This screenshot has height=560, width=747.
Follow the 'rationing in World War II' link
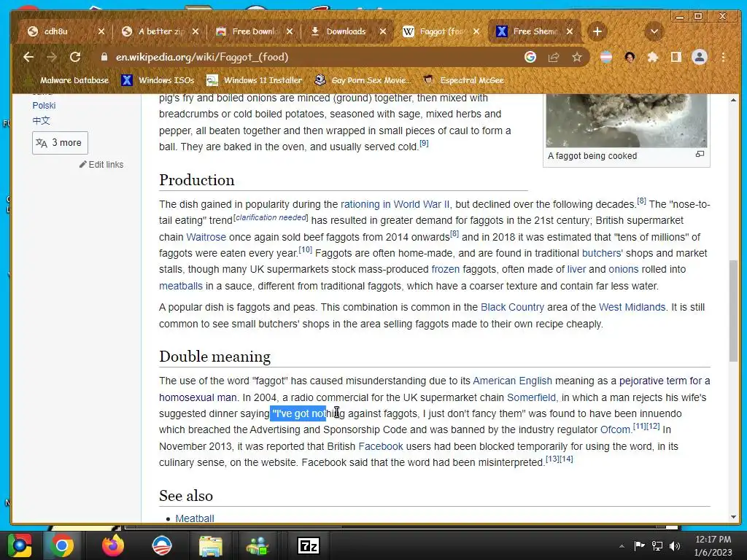[395, 204]
